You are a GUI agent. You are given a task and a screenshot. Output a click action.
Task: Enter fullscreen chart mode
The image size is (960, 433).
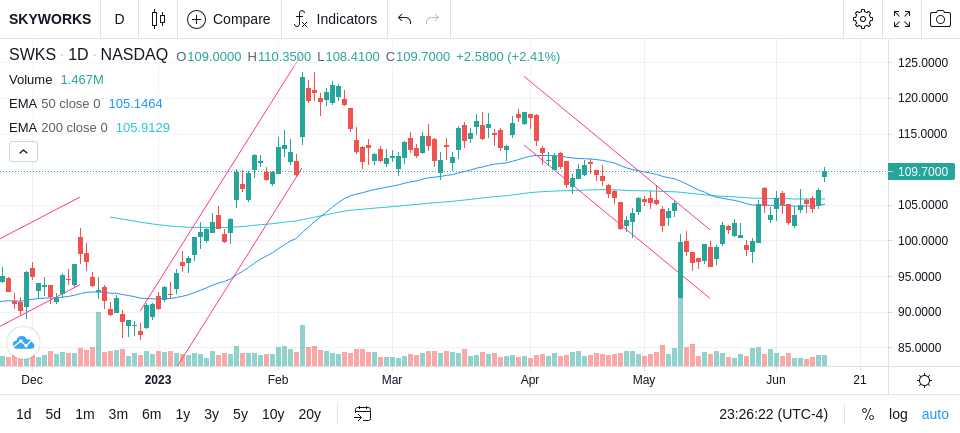click(902, 19)
